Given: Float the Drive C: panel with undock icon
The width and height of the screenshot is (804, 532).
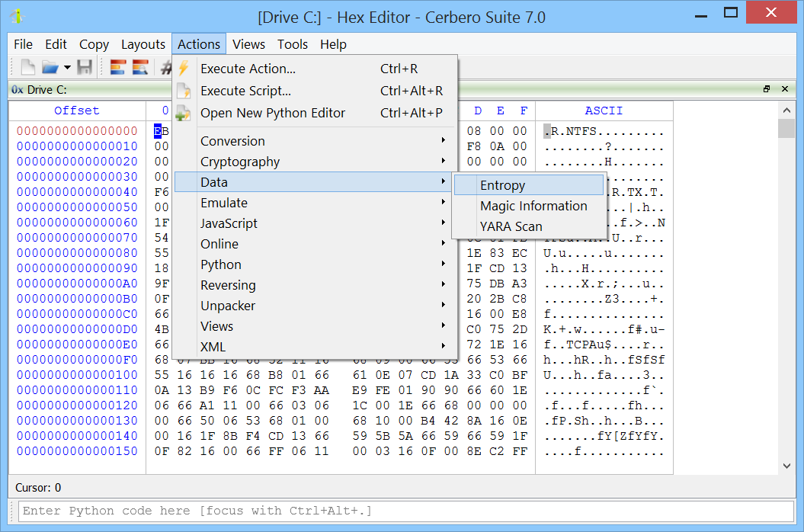Looking at the screenshot, I should [767, 89].
